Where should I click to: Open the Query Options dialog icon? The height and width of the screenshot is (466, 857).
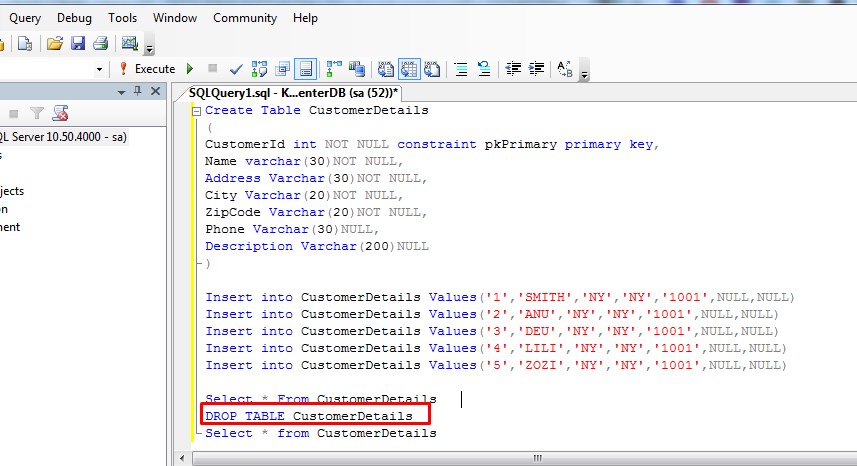(x=283, y=69)
